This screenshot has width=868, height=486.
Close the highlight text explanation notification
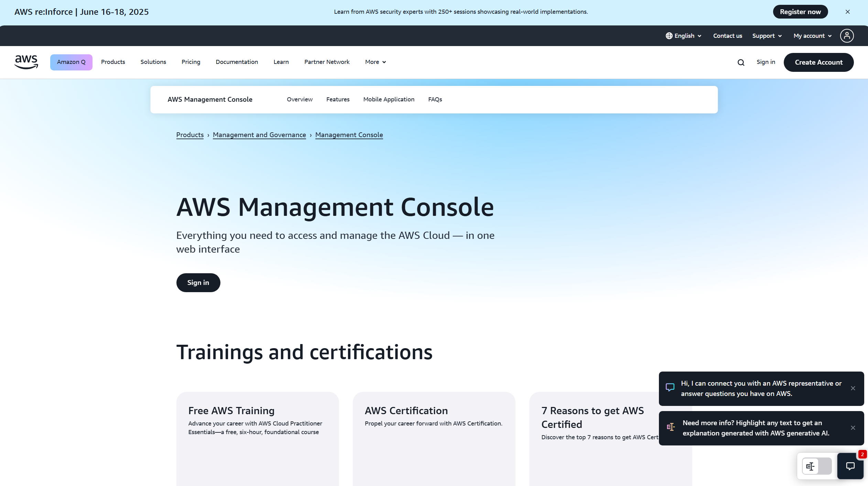853,428
